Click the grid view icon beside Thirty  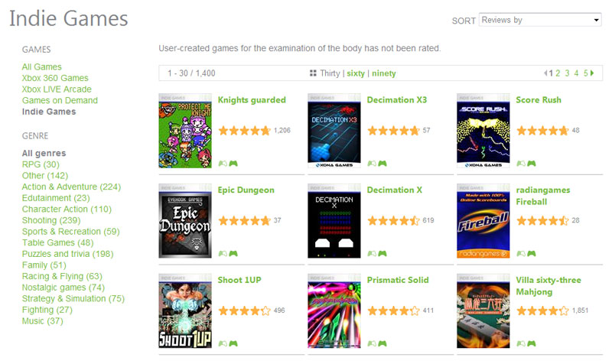[313, 73]
